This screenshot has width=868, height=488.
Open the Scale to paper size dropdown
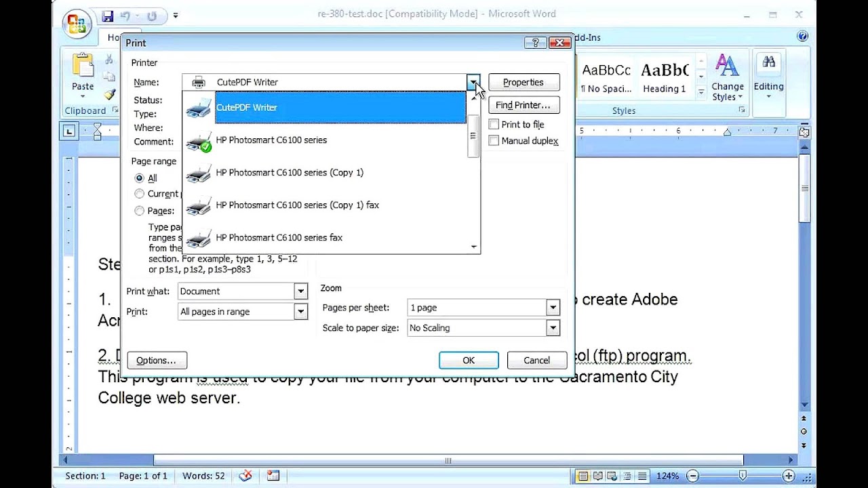pyautogui.click(x=553, y=328)
